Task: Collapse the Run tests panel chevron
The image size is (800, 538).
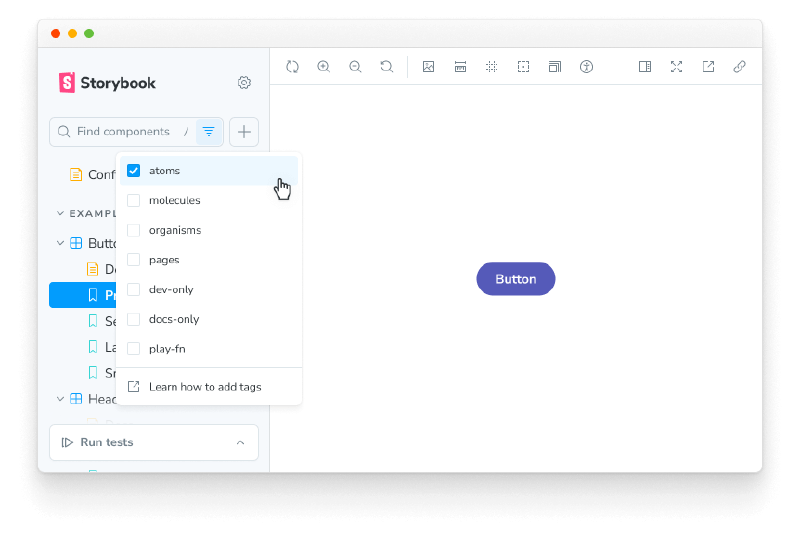Action: pyautogui.click(x=240, y=442)
